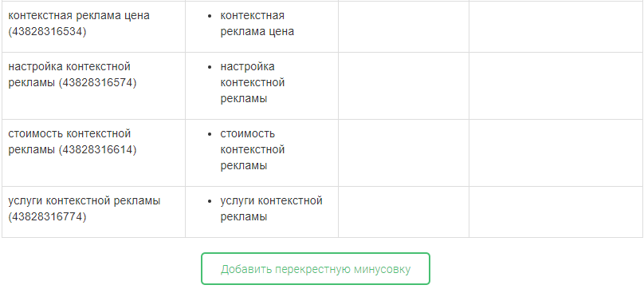Click the bullet marker before стоимость контекстной
The width and height of the screenshot is (644, 289).
[x=210, y=134]
